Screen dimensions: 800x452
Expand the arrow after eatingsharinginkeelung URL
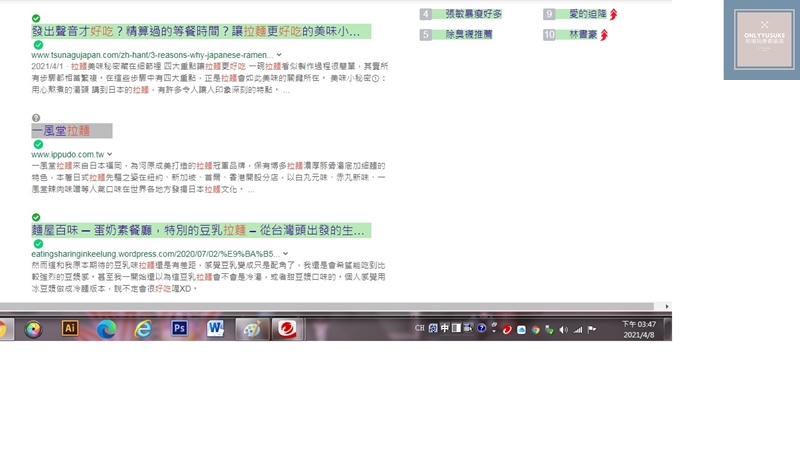point(286,254)
